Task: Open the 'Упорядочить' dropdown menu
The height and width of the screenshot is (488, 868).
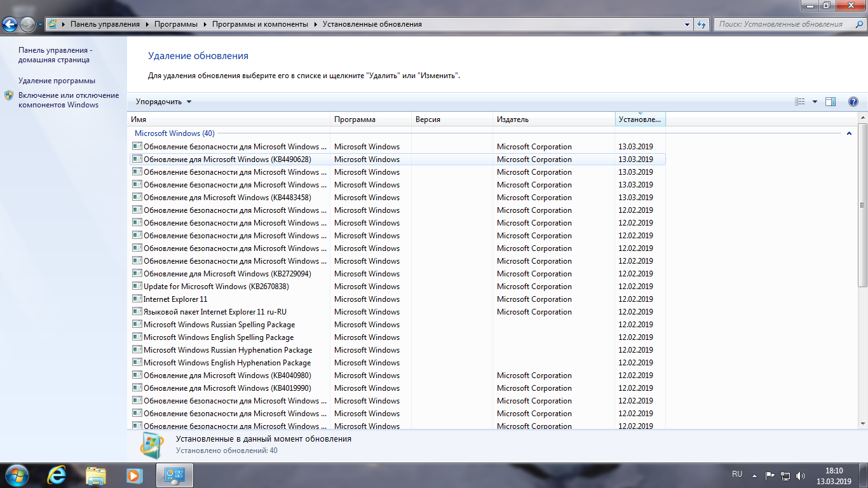Action: coord(163,102)
